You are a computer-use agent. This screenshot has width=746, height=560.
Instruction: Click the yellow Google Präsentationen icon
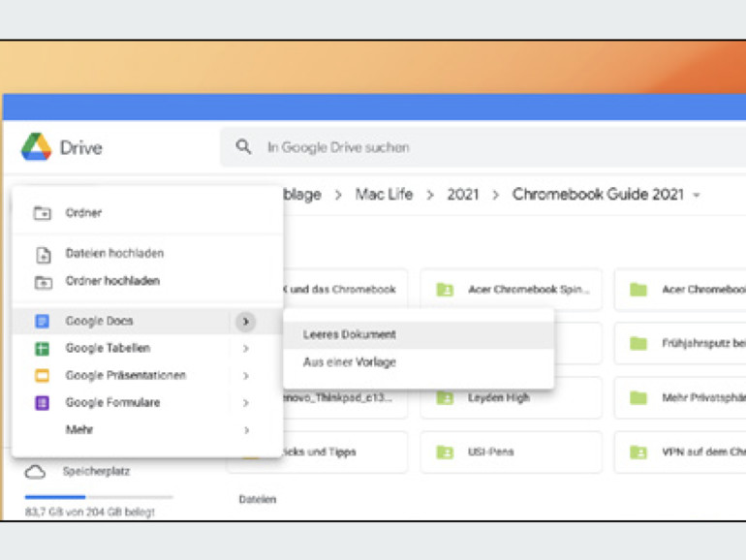42,375
